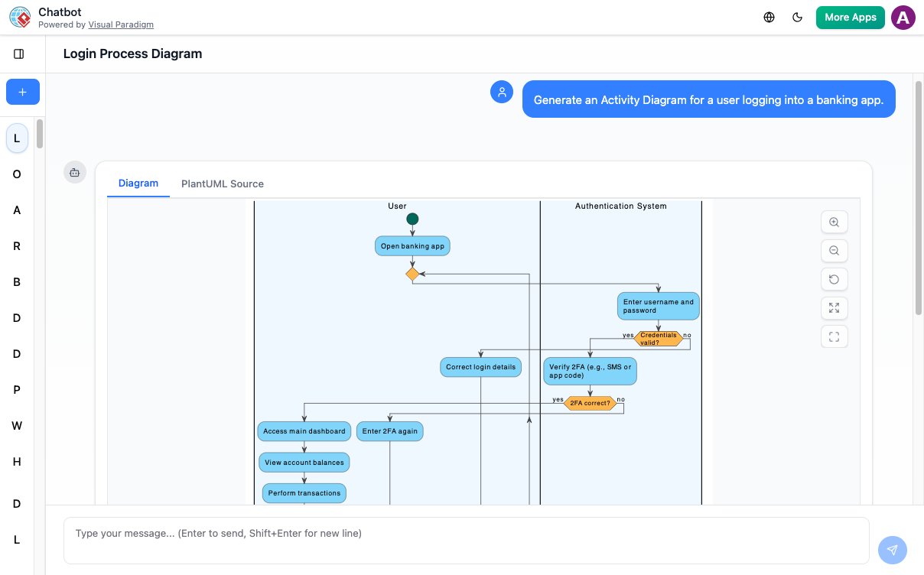Reset the diagram view with the reset icon
Image resolution: width=924 pixels, height=575 pixels.
[834, 279]
